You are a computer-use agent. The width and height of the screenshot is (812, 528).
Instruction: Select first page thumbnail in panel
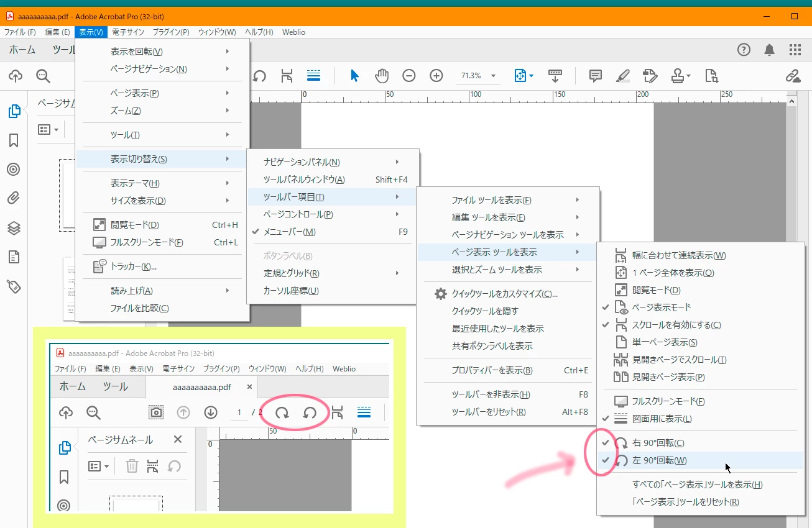coord(68,195)
